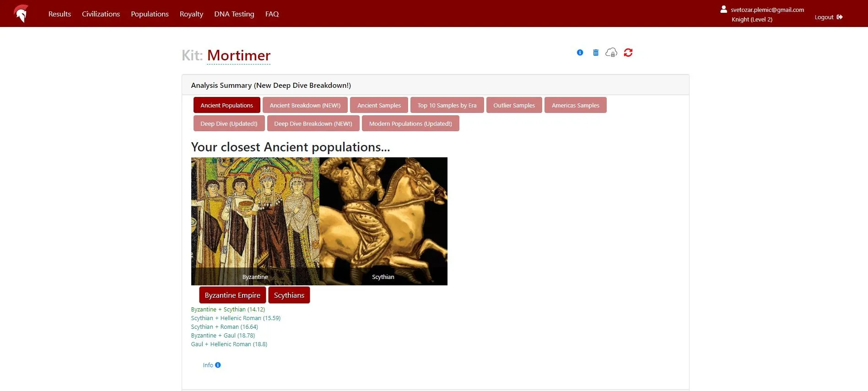Click the Scythians button
The height and width of the screenshot is (391, 868).
point(289,295)
